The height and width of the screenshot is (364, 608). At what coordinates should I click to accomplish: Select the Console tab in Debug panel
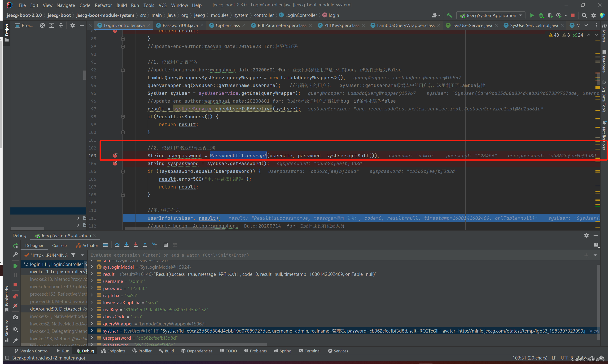(60, 245)
